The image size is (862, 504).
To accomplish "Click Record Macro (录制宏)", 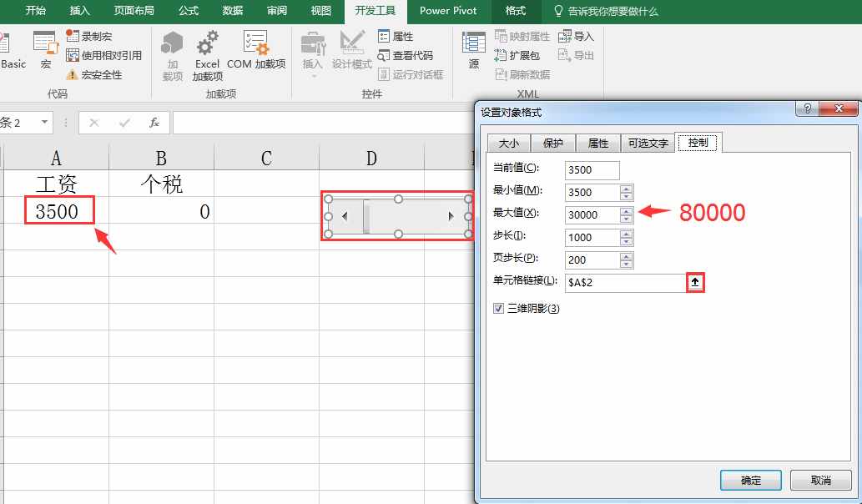I will coord(89,36).
